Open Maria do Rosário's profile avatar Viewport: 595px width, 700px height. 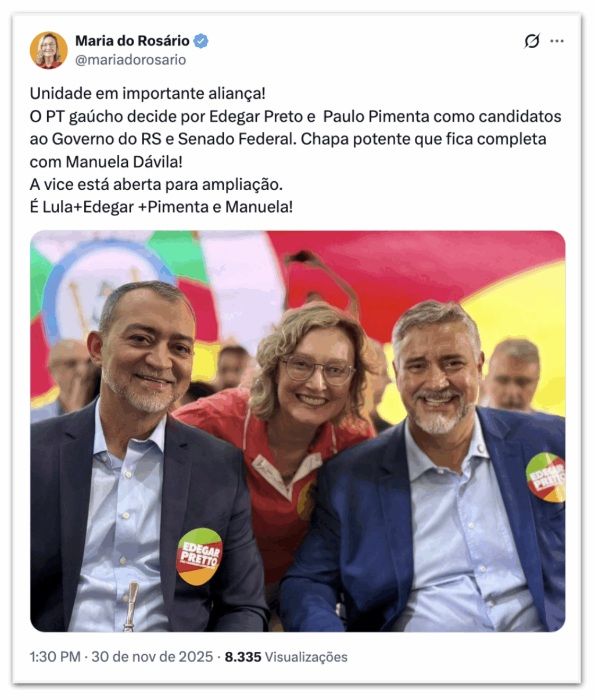click(x=49, y=50)
